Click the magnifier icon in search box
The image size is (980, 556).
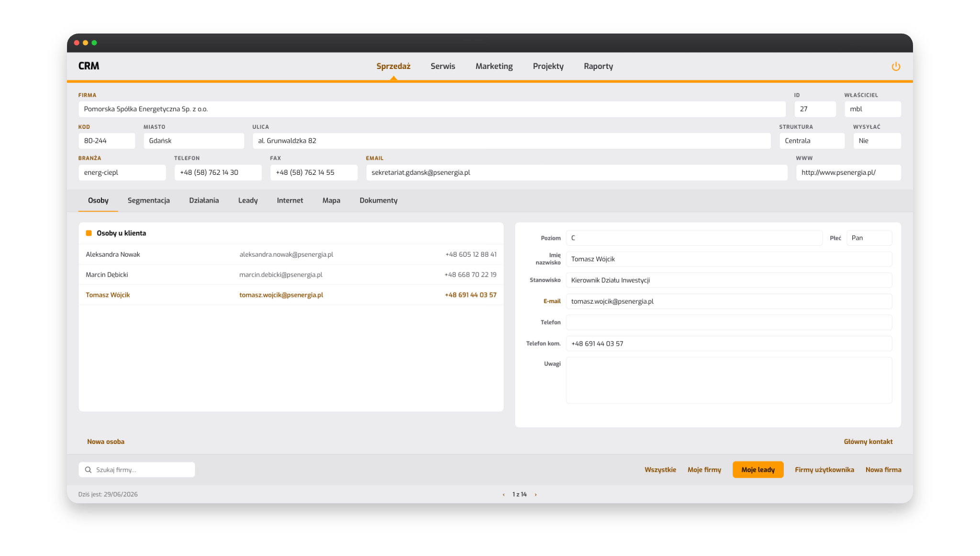pyautogui.click(x=88, y=470)
